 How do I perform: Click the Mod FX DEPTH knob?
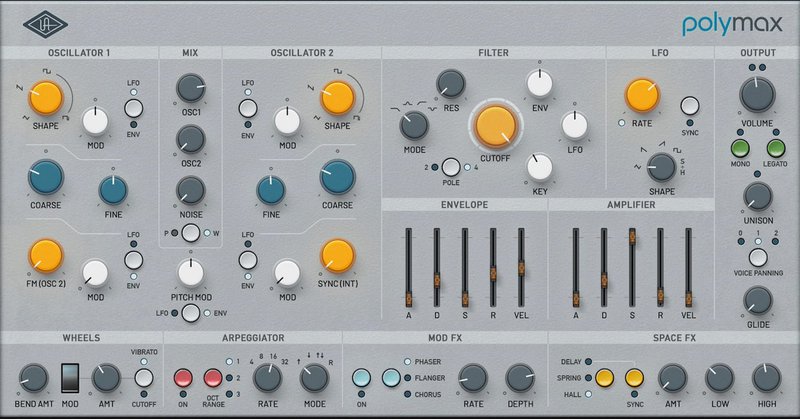point(520,378)
